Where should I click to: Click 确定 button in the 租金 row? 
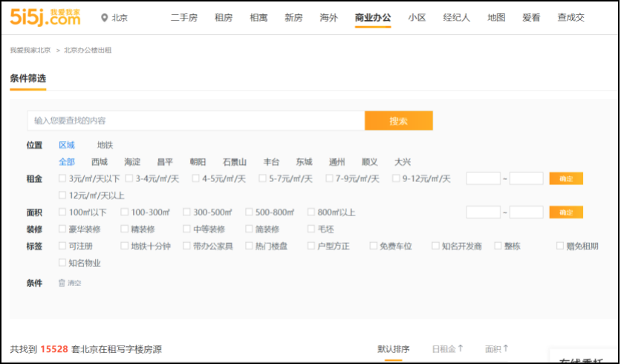566,178
